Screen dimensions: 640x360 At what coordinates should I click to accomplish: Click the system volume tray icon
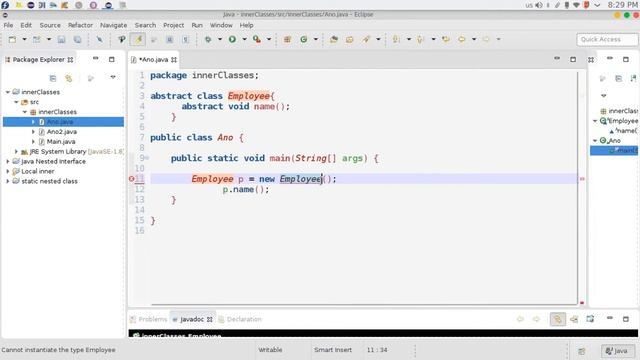[x=539, y=5]
